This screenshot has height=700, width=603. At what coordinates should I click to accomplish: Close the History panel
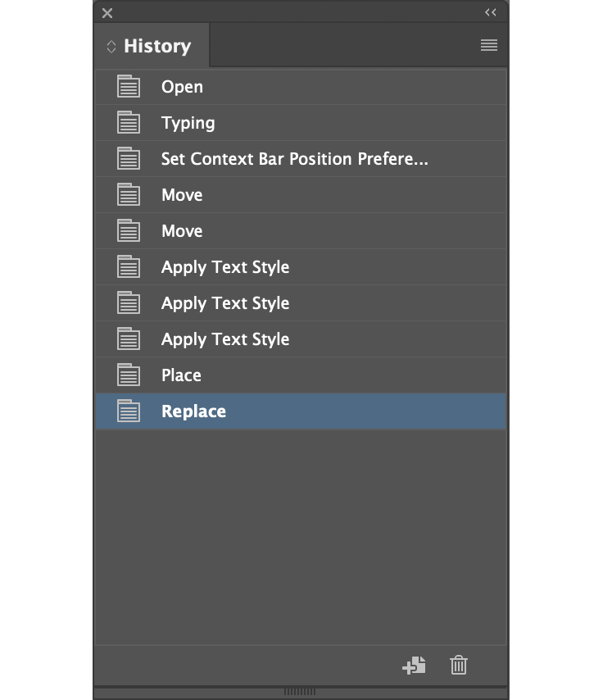point(107,13)
